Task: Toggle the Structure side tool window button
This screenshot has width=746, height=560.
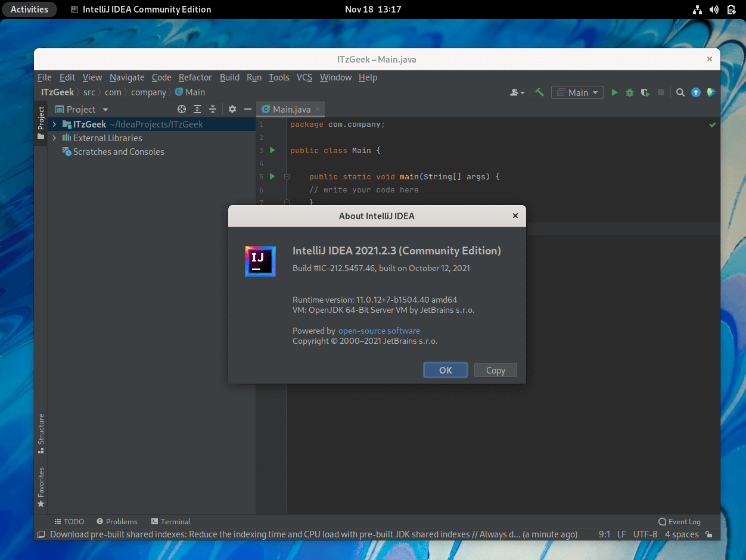Action: pos(41,434)
